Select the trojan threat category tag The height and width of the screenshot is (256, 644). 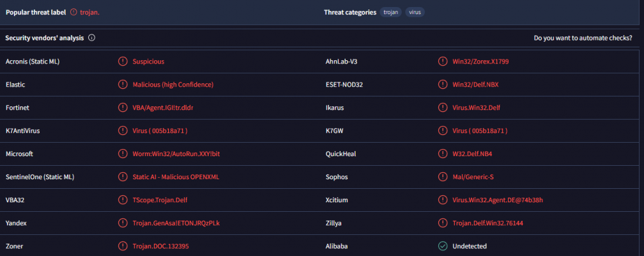pos(390,12)
